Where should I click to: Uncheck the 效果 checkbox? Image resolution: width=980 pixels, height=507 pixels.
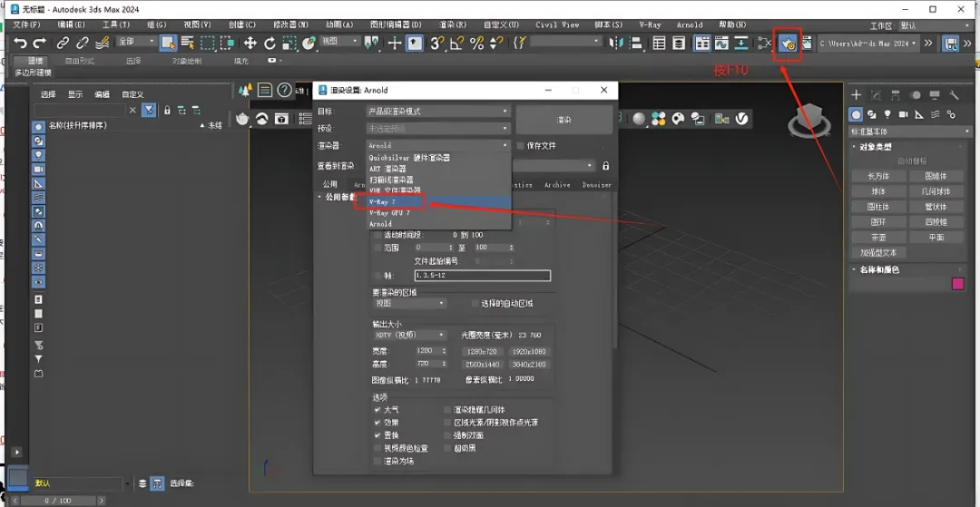(x=377, y=422)
